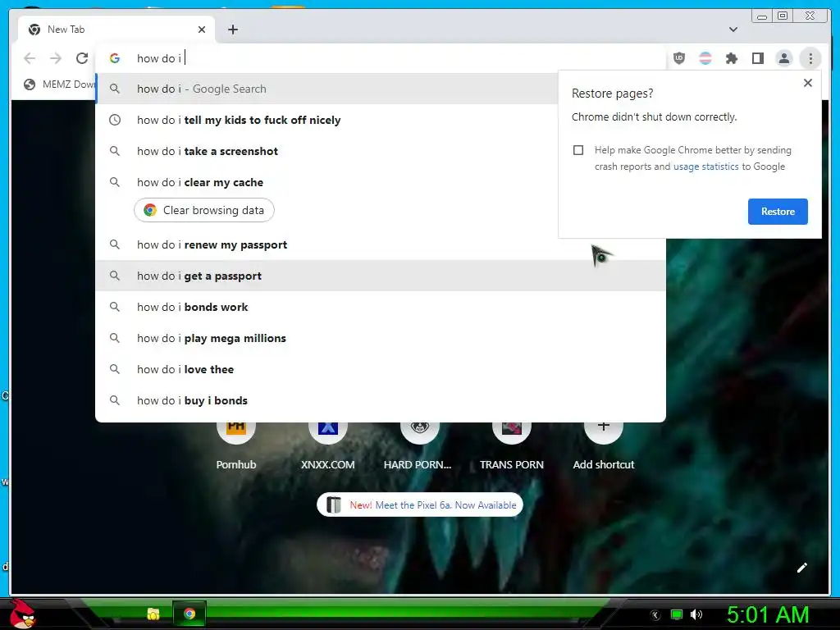Click the Google G icon in address bar

115,58
